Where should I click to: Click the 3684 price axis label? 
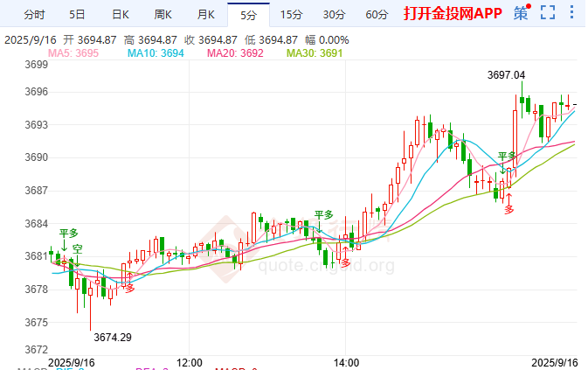pos(37,224)
